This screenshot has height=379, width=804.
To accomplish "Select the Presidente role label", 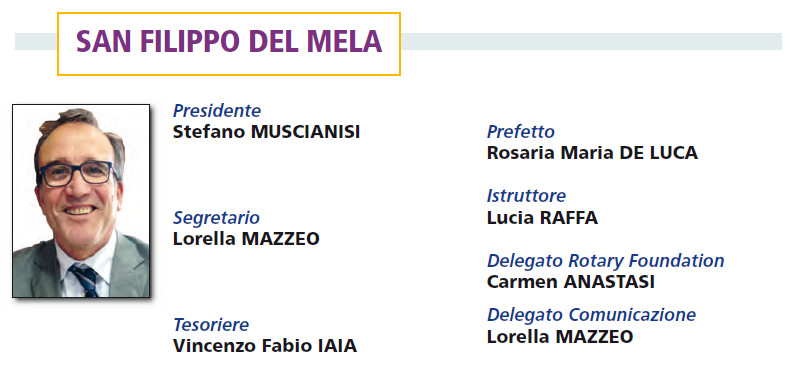I will [217, 111].
